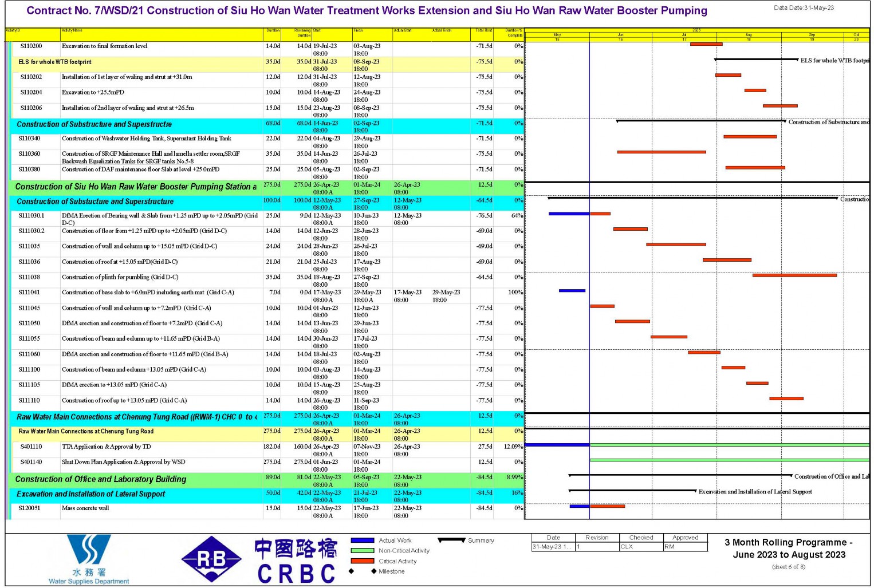Click 'Checked' header in title block
The height and width of the screenshot is (588, 874).
(641, 538)
